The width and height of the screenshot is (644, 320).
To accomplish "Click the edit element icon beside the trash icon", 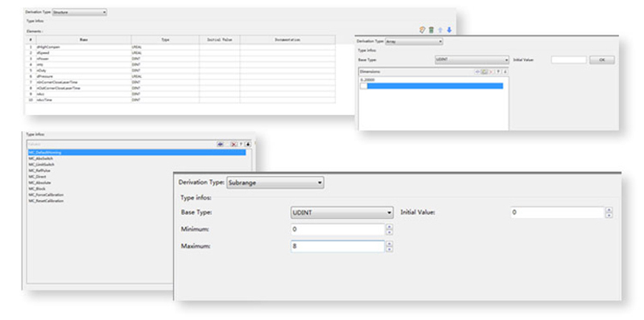I will click(x=422, y=30).
